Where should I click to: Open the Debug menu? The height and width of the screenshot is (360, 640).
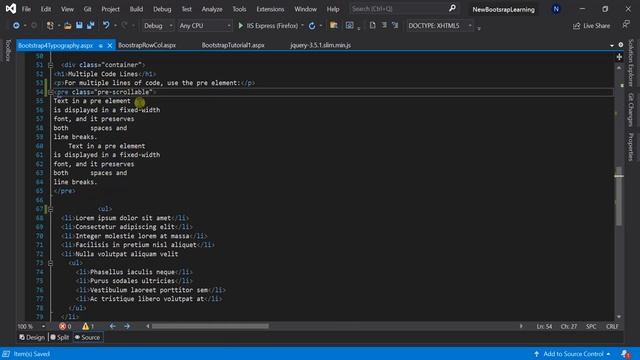[x=162, y=9]
